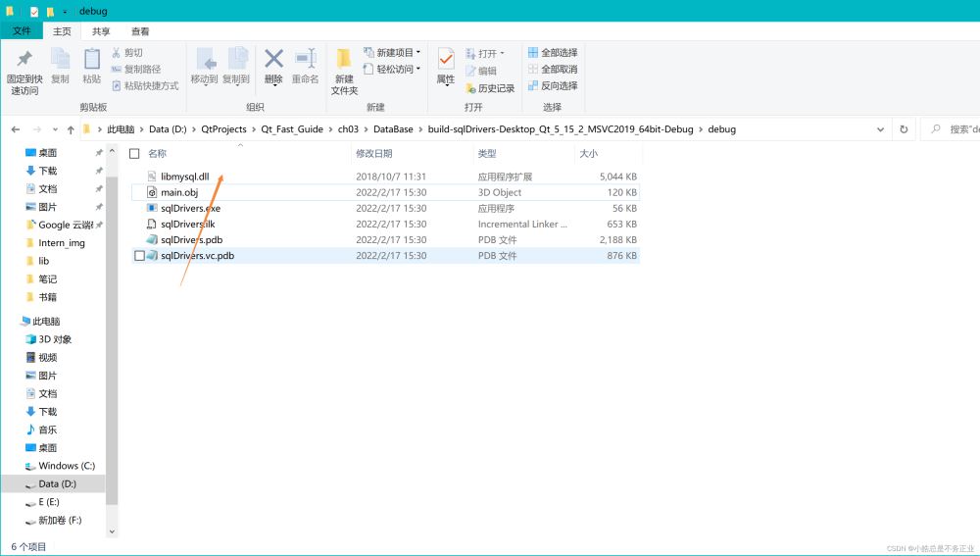980x556 pixels.
Task: Click the navigation pane vertical scrollbar
Action: coord(112,324)
